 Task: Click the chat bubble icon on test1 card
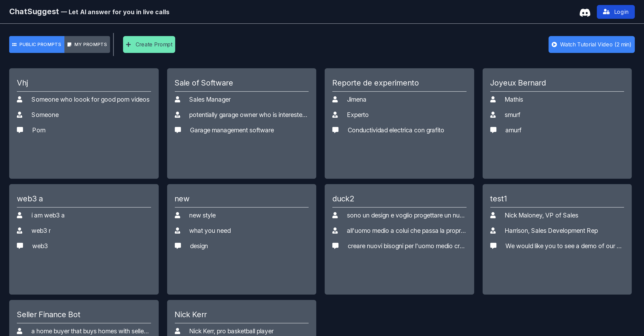coord(493,246)
